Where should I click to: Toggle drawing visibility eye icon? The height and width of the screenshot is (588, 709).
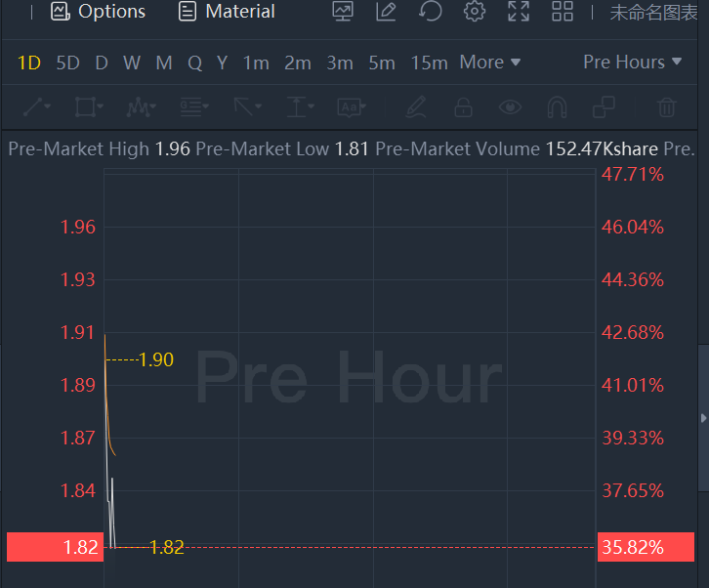click(510, 106)
